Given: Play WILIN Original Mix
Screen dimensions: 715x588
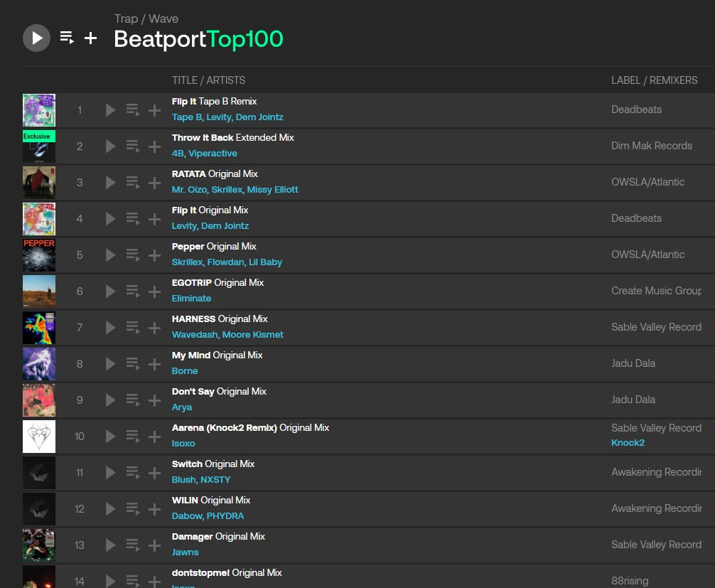Looking at the screenshot, I should 110,509.
